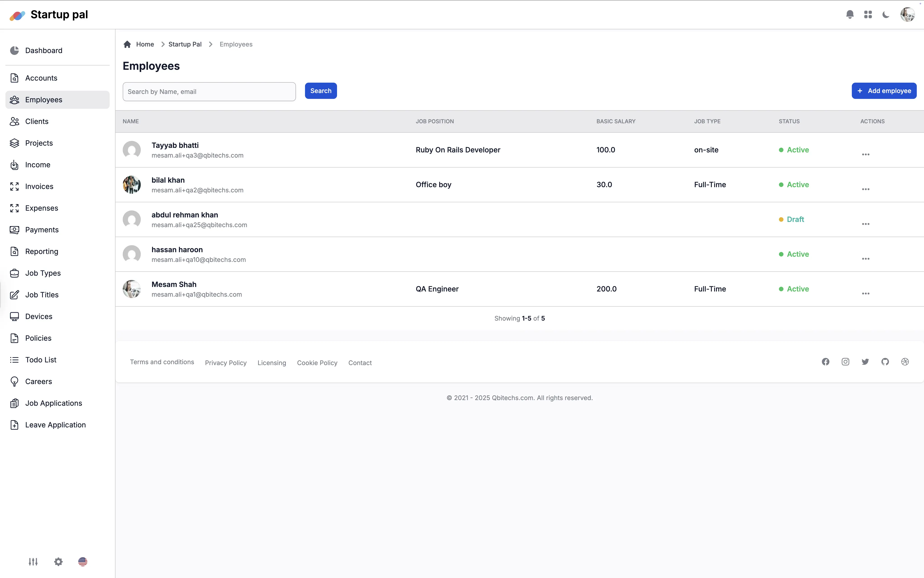
Task: Open the notifications bell icon
Action: click(x=850, y=14)
